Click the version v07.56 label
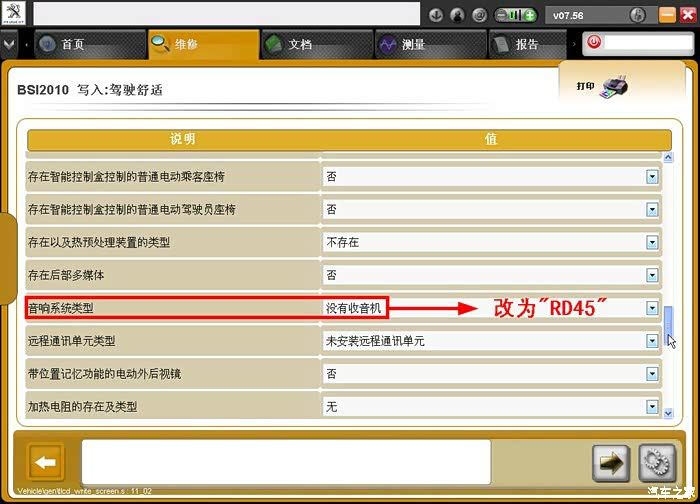700x504 pixels. point(568,16)
